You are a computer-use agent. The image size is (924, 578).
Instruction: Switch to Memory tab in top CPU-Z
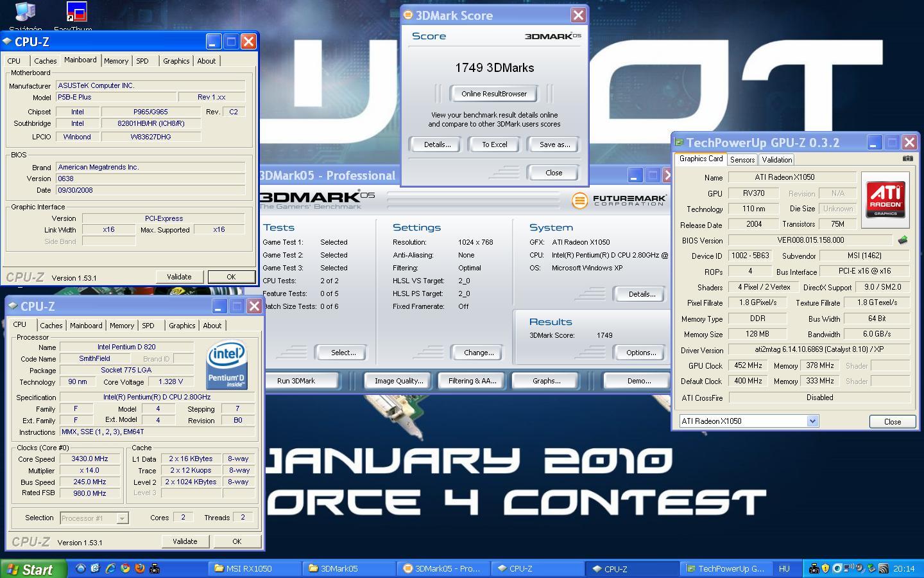116,61
